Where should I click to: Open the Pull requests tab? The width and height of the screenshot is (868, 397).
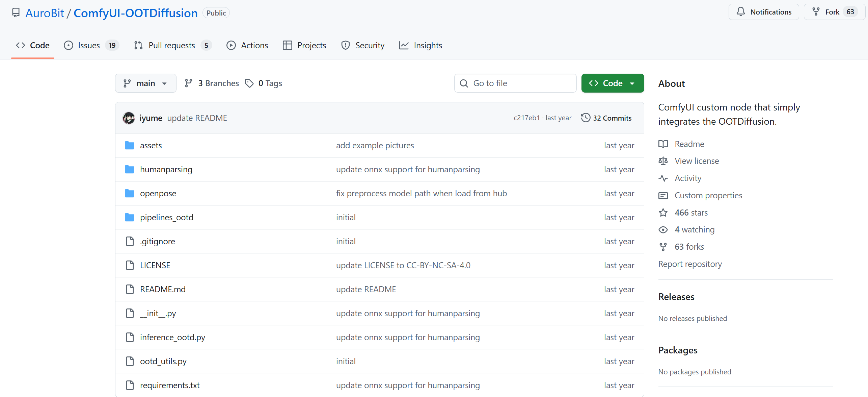click(x=172, y=45)
